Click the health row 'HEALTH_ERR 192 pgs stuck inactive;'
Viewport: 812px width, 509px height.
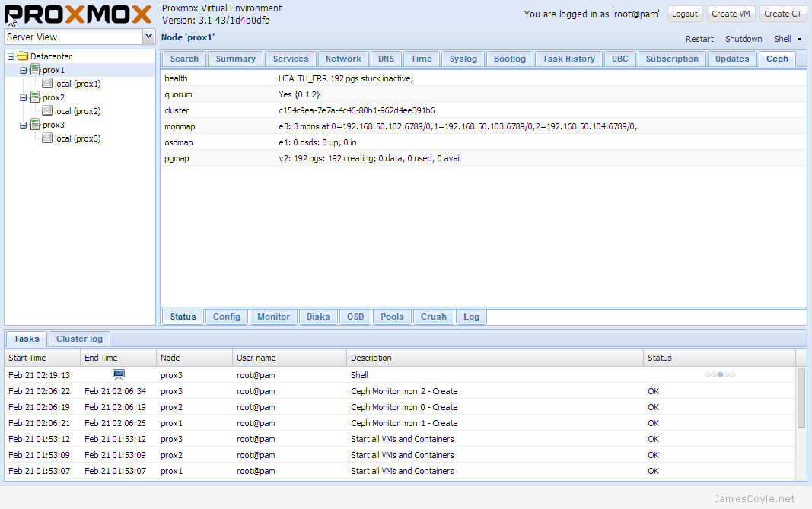click(x=483, y=78)
